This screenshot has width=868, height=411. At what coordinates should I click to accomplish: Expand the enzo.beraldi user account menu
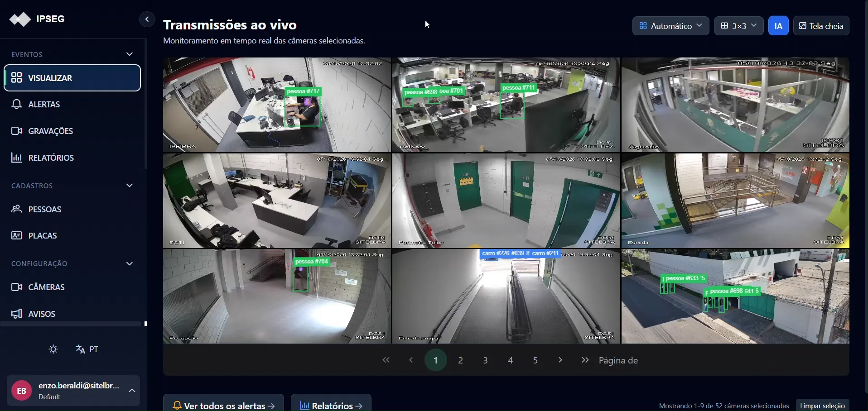(x=73, y=391)
